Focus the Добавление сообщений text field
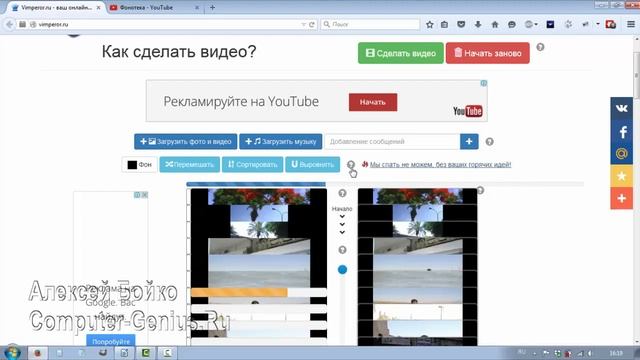The height and width of the screenshot is (360, 640). [x=392, y=142]
